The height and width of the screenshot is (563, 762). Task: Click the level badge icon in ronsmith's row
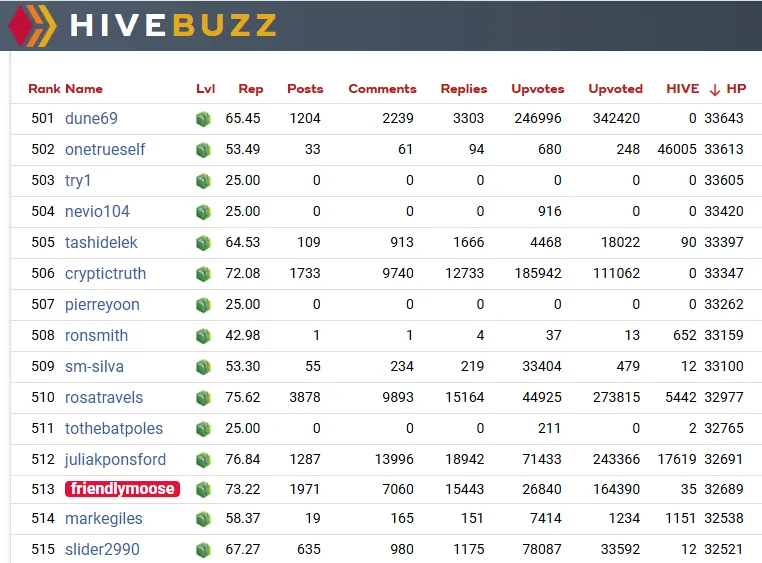(203, 336)
